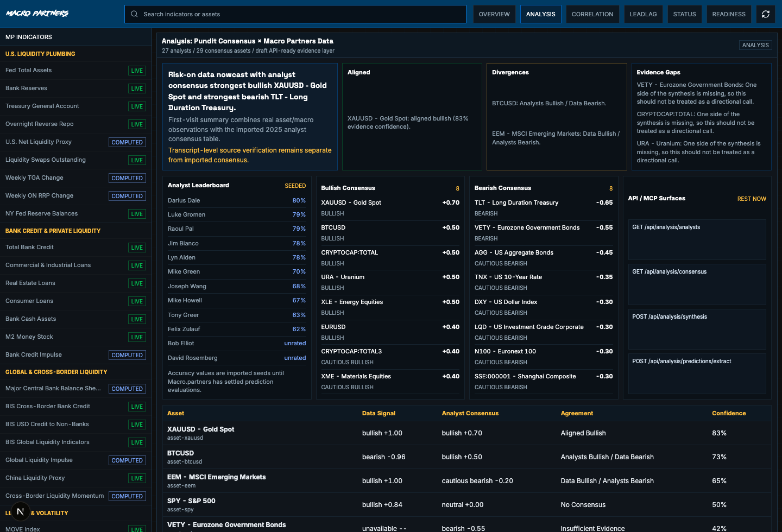Open the GET /api/analysis/analysts endpoint card
The height and width of the screenshot is (532, 782).
point(697,239)
